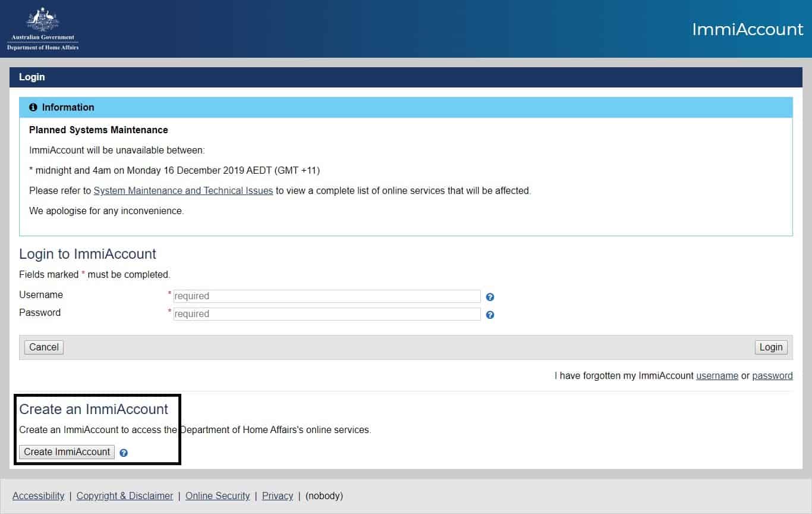Viewport: 812px width, 514px height.
Task: Click the Planned Systems Maintenance heading
Action: 99,130
